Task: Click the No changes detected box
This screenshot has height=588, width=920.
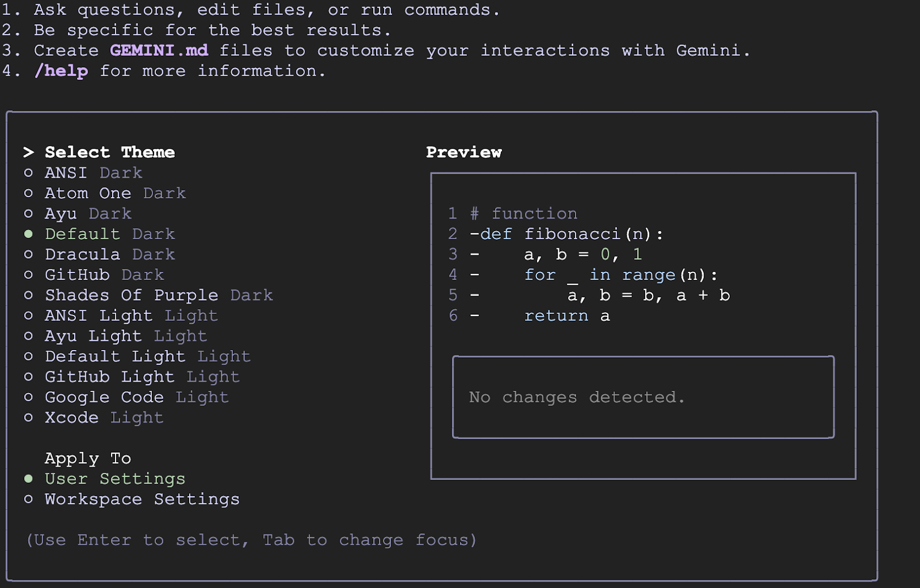Action: coord(643,397)
